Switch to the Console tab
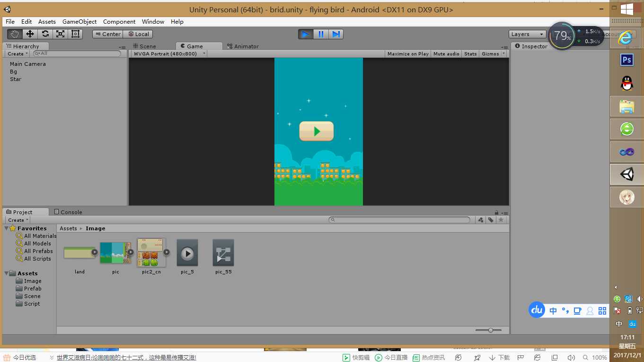Screen dimensions: 644x362 coord(68,212)
